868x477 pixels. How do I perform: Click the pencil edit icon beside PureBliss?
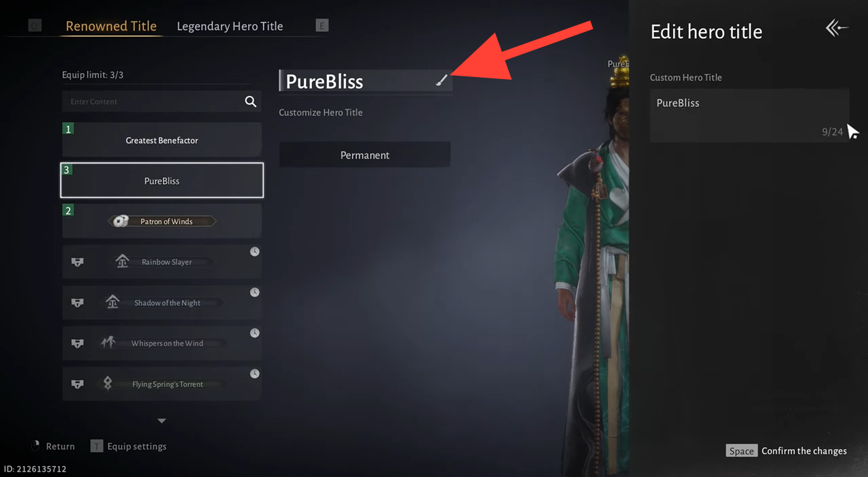point(441,81)
